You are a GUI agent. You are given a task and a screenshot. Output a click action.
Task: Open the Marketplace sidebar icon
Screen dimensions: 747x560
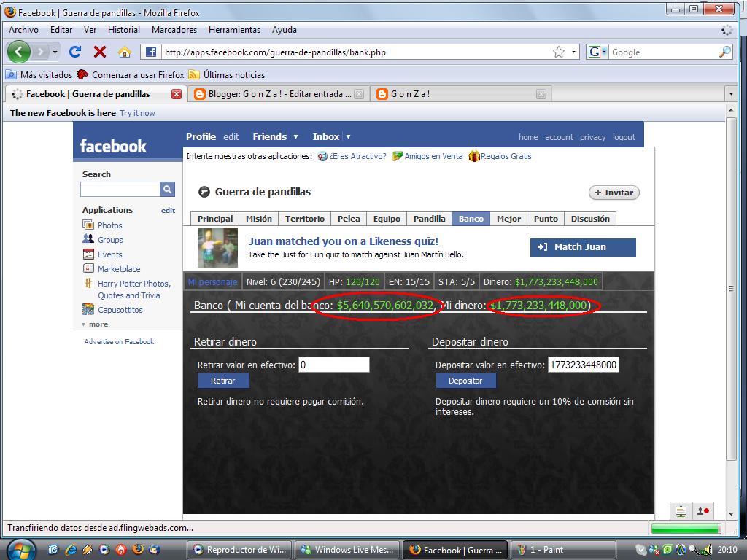88,268
